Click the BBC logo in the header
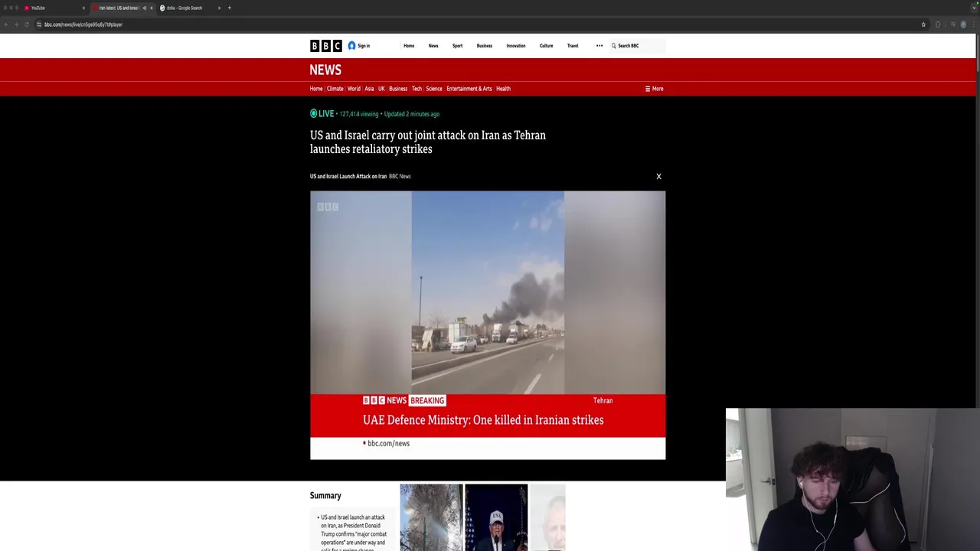 pos(325,46)
